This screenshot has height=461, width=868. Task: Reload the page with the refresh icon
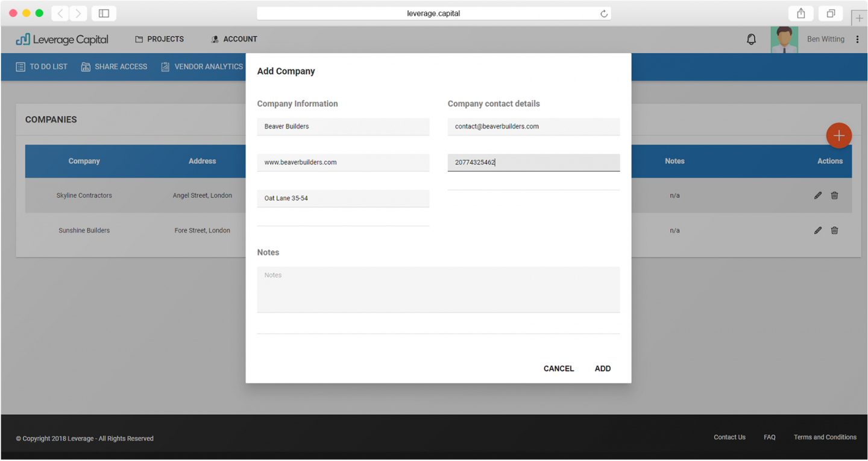click(603, 14)
